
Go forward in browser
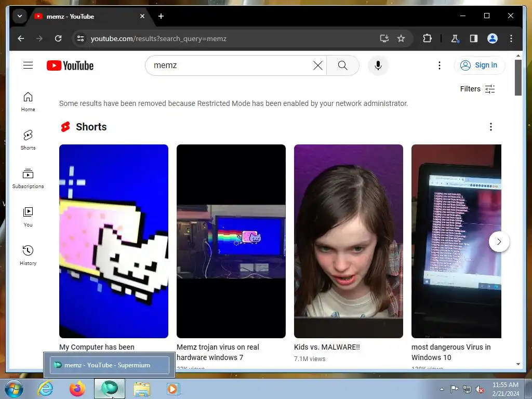click(39, 38)
